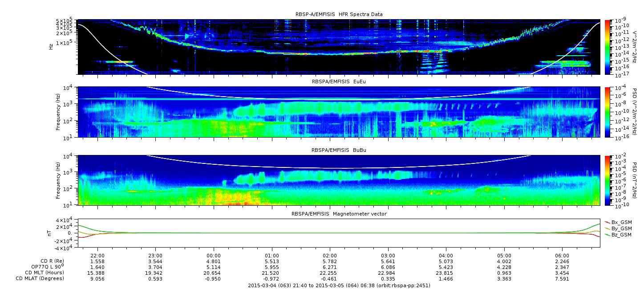Click the BuBu panel PSD color bar

click(608, 180)
